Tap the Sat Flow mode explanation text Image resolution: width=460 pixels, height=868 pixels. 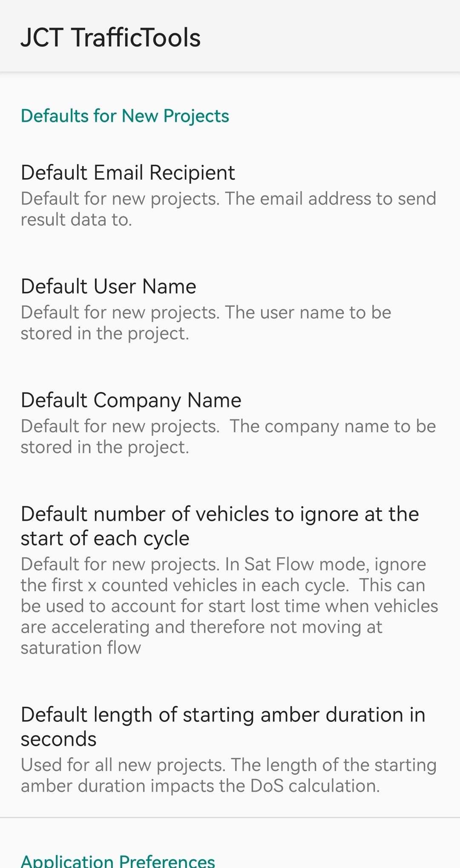(230, 606)
